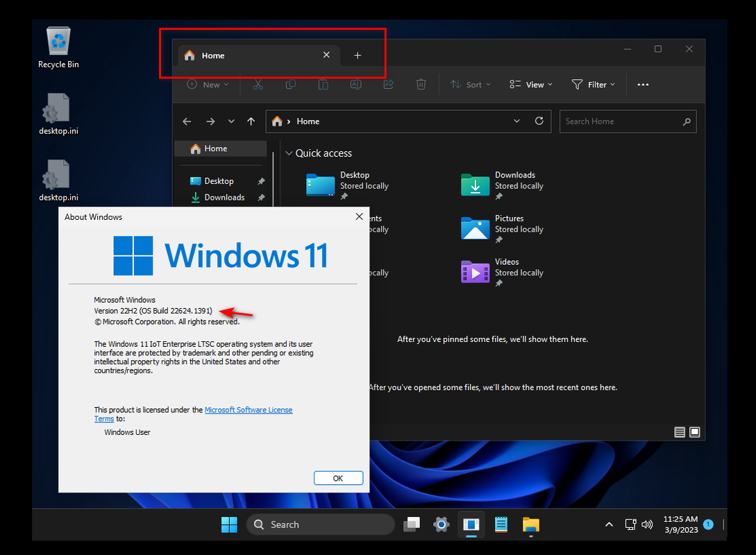Open the active winver app on taskbar
The width and height of the screenshot is (756, 555).
(x=471, y=524)
